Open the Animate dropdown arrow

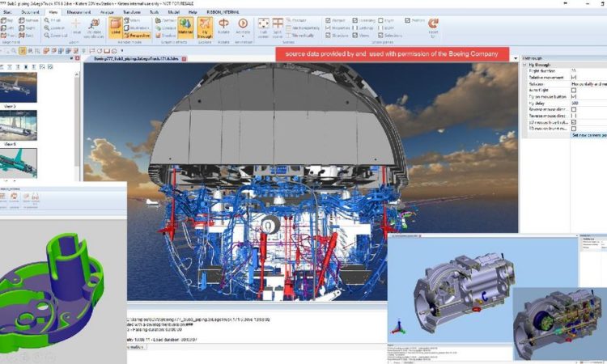coord(243,36)
